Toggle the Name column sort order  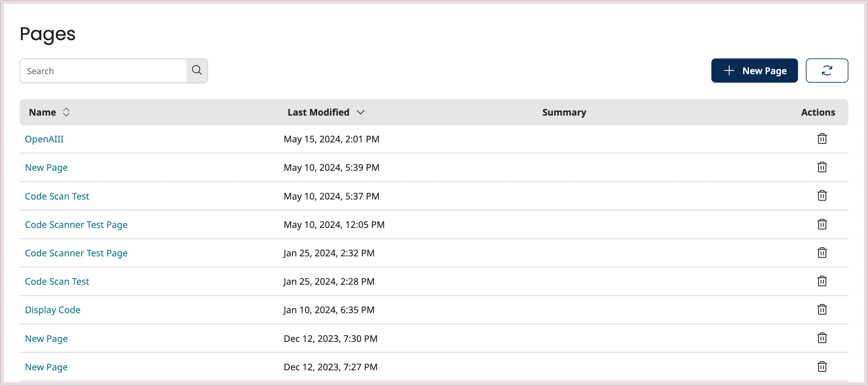[x=66, y=112]
